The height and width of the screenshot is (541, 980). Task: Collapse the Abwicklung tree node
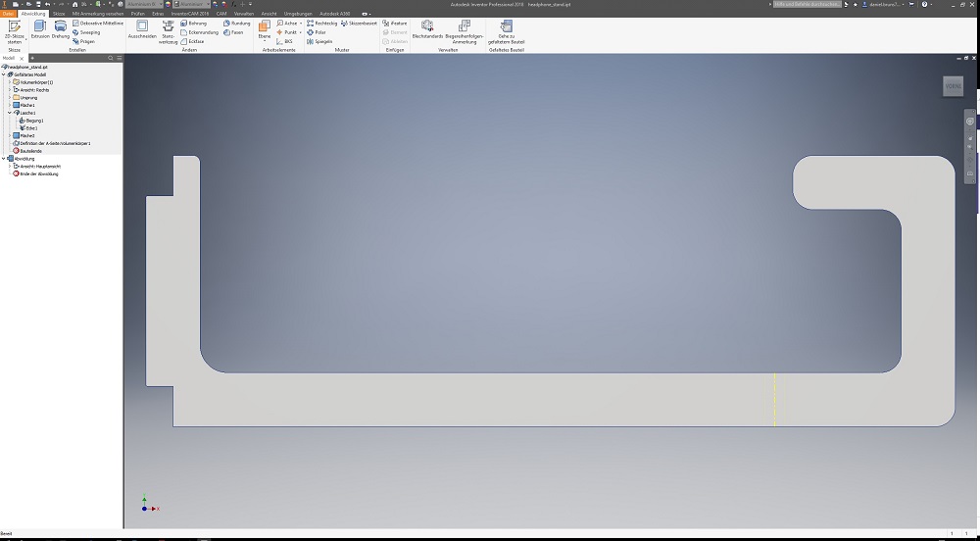click(x=4, y=159)
